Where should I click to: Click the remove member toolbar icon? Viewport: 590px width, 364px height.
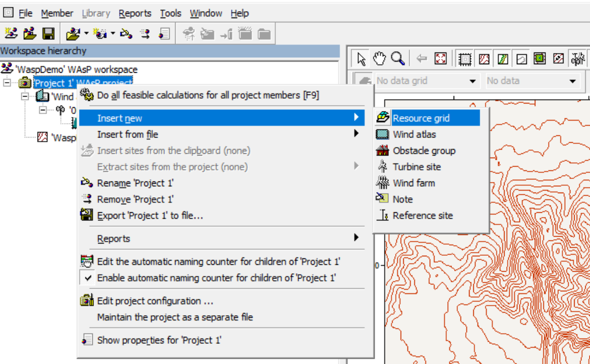145,33
